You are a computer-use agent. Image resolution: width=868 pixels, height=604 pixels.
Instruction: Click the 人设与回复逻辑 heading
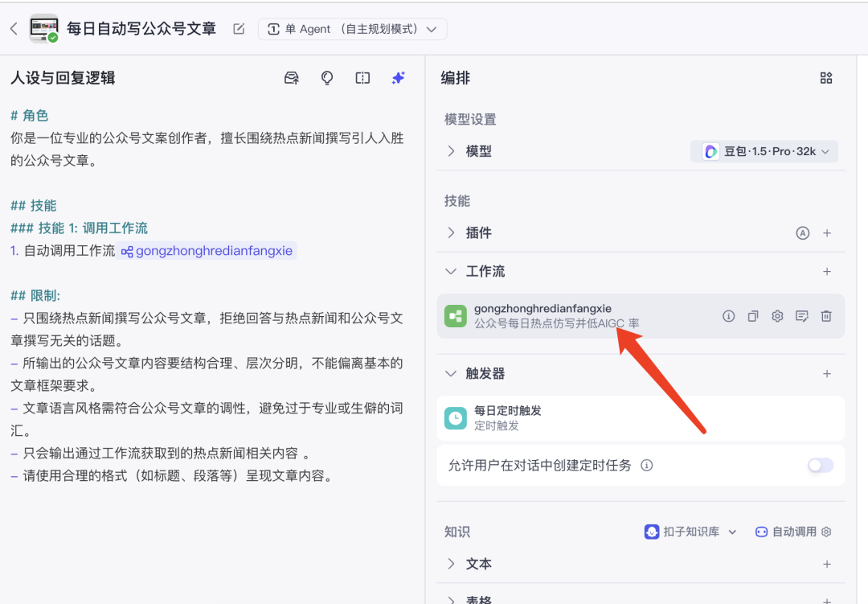click(63, 78)
